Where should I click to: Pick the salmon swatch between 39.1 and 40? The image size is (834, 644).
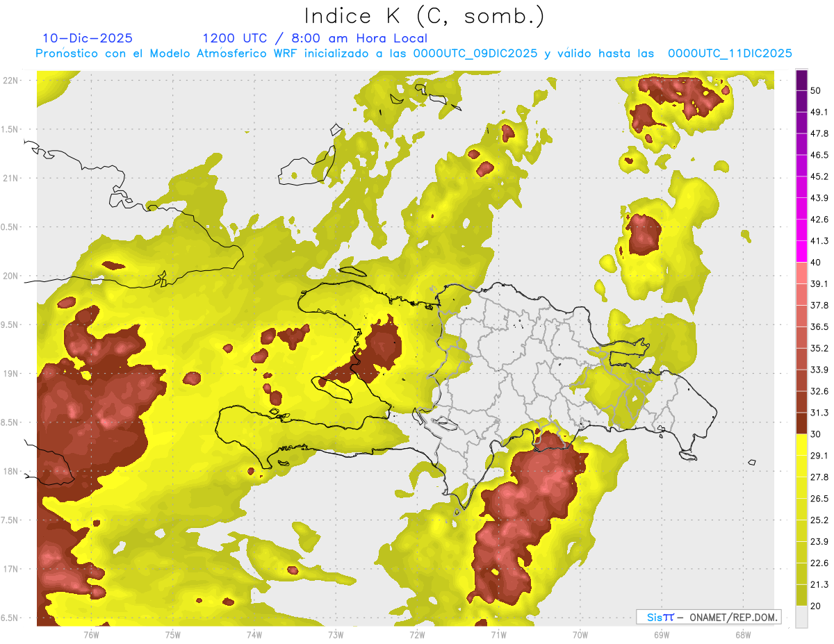tap(801, 273)
